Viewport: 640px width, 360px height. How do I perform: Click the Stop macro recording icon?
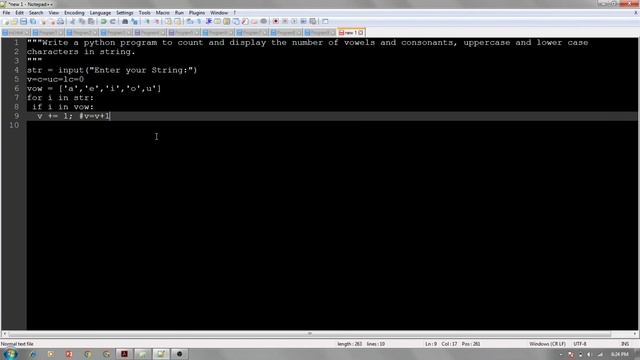point(285,21)
